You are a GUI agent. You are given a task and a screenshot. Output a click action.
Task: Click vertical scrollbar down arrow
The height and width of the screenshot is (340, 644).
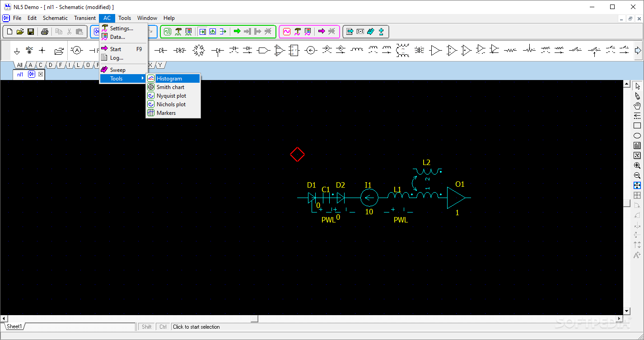(x=626, y=311)
